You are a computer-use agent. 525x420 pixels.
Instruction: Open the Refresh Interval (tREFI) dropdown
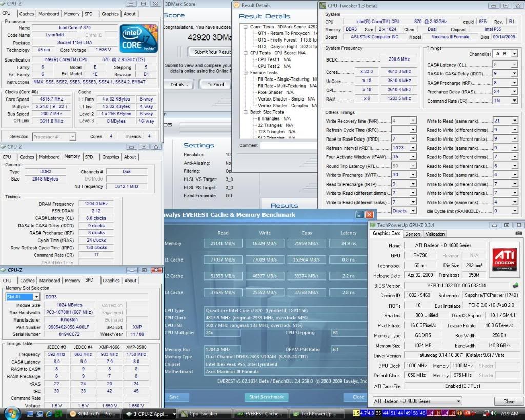pyautogui.click(x=413, y=148)
